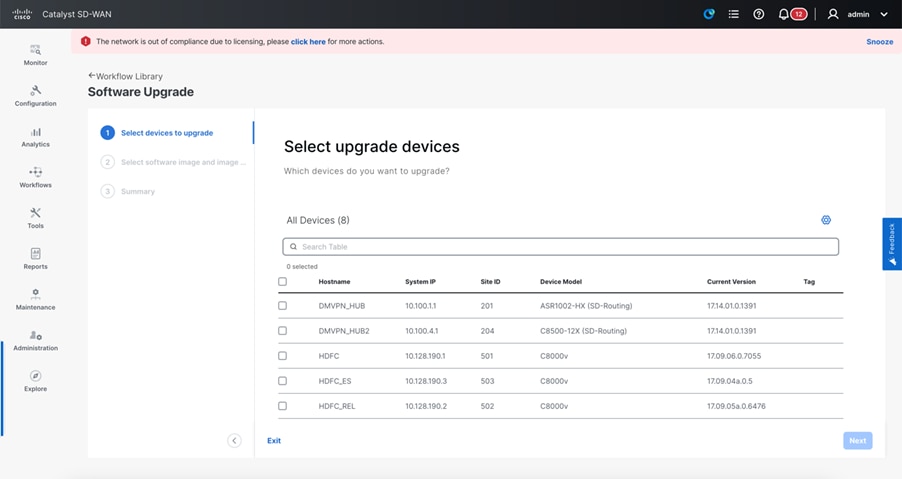Return to Workflow Library link
The image size is (902, 479).
pyautogui.click(x=129, y=76)
